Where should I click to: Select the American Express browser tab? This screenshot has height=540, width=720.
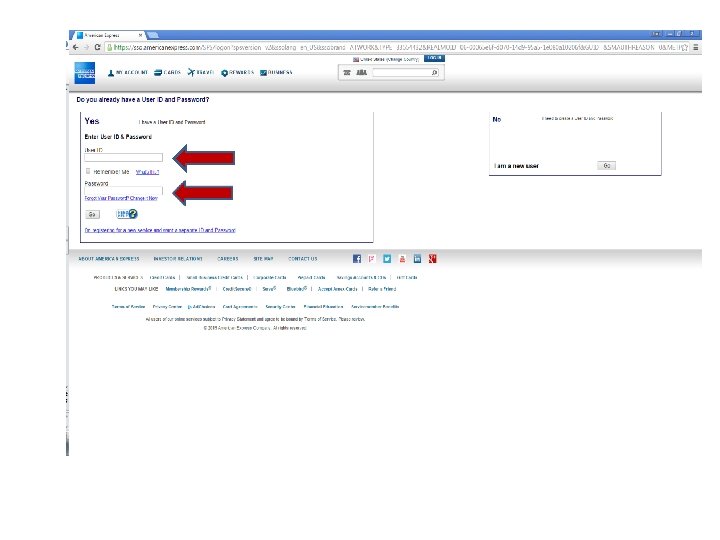click(108, 35)
